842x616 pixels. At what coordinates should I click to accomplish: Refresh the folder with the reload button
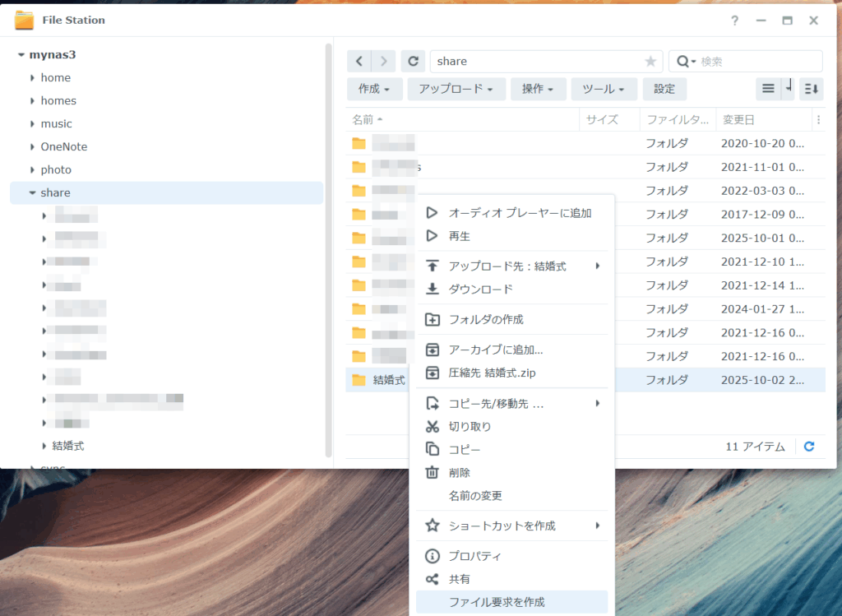413,62
